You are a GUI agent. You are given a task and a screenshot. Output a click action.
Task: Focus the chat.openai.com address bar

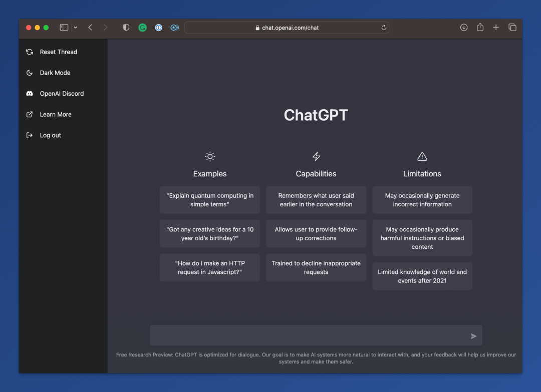coord(287,28)
